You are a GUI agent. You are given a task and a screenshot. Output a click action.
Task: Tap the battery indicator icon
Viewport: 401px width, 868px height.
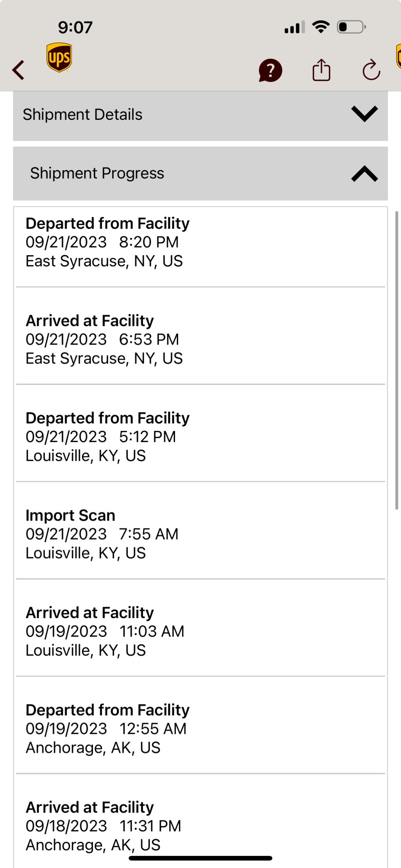[351, 27]
